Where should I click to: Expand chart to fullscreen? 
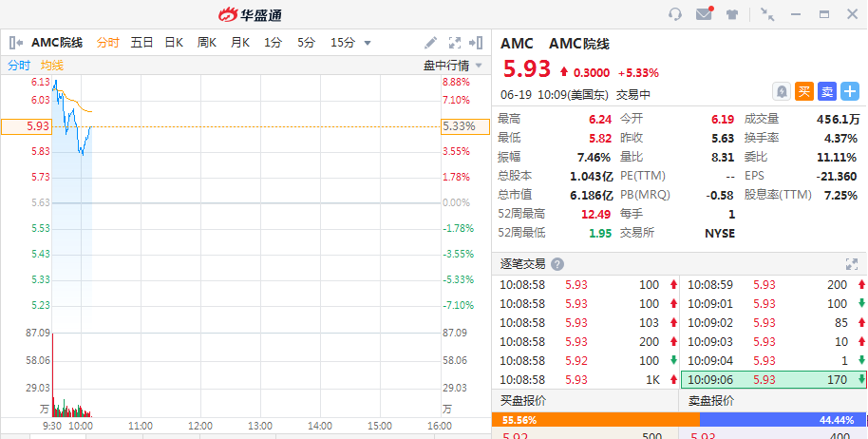454,43
